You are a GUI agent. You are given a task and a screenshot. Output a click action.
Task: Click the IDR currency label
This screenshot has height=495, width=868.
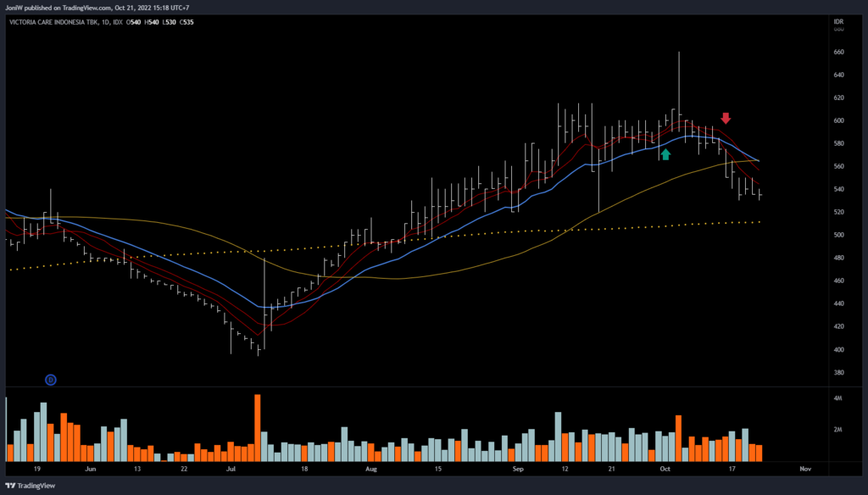[x=839, y=22]
